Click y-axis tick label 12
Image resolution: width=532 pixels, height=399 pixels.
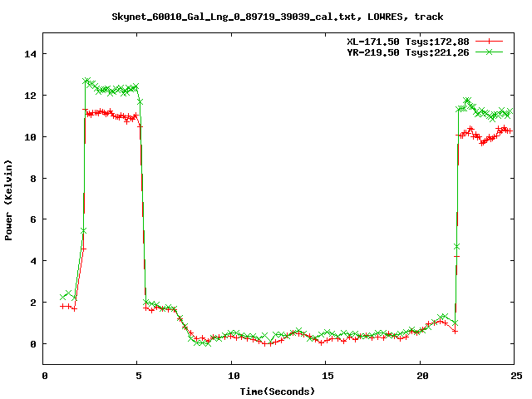click(30, 96)
